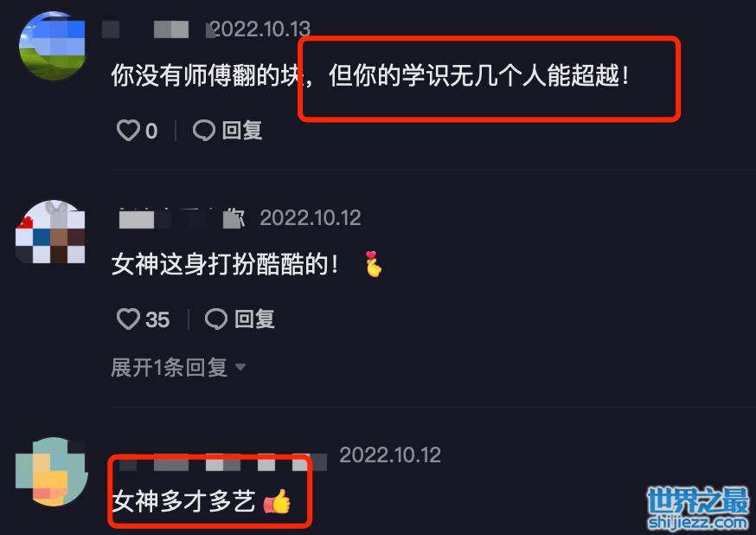Image resolution: width=756 pixels, height=535 pixels.
Task: Open the third commenter's blurred username
Action: coord(223,462)
